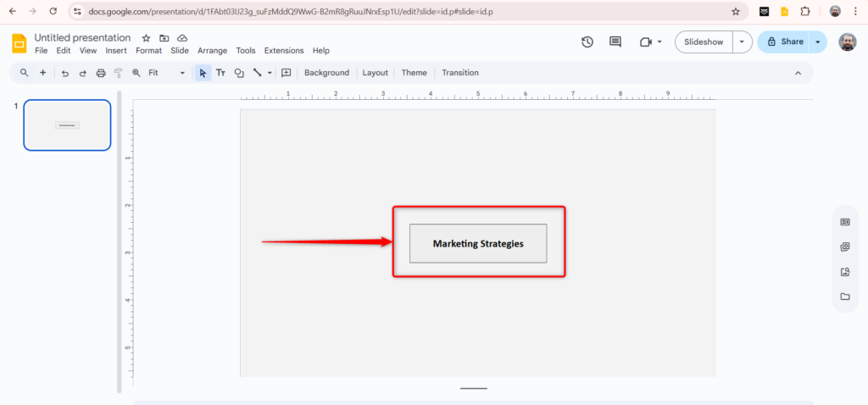This screenshot has width=868, height=405.
Task: Select the Shape tool
Action: pyautogui.click(x=239, y=73)
